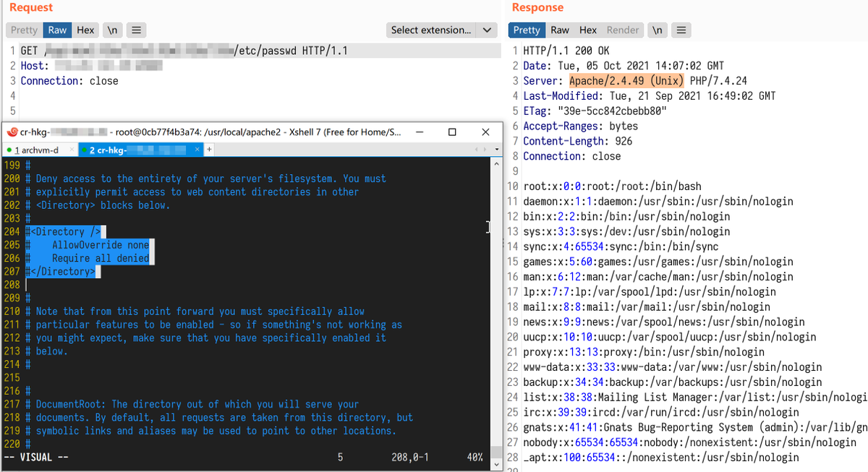Click the Request panel heading

31,7
